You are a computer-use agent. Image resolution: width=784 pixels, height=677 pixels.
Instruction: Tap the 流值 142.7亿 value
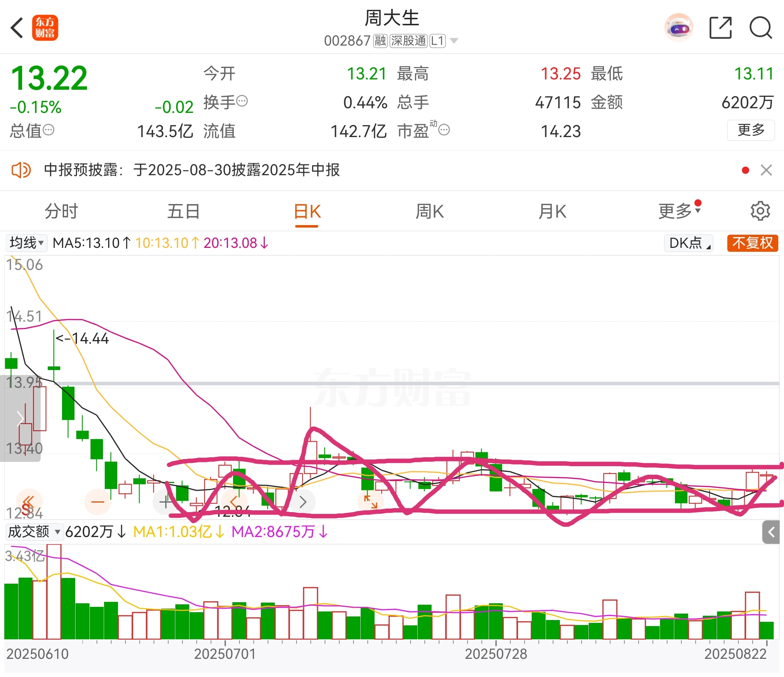tap(359, 131)
